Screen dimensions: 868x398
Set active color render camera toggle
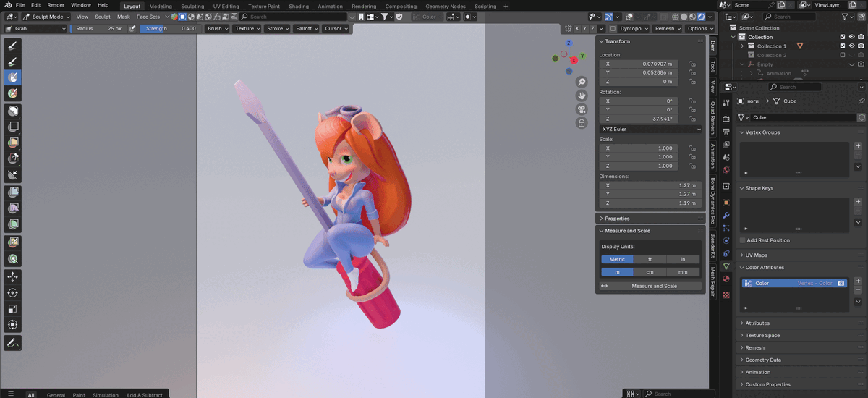pyautogui.click(x=841, y=283)
